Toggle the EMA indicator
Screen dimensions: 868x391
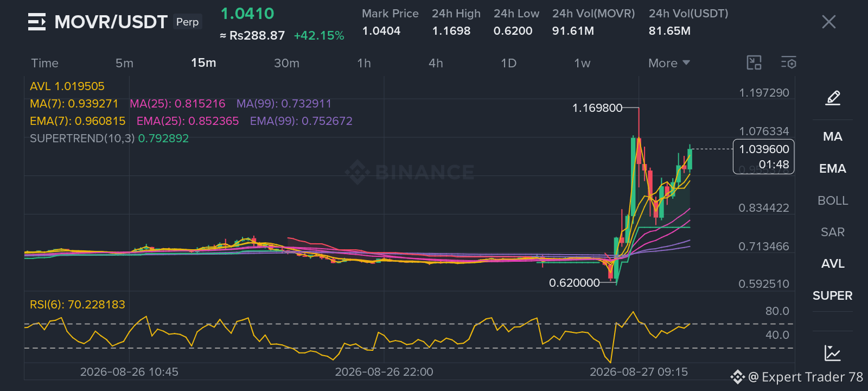pyautogui.click(x=833, y=168)
